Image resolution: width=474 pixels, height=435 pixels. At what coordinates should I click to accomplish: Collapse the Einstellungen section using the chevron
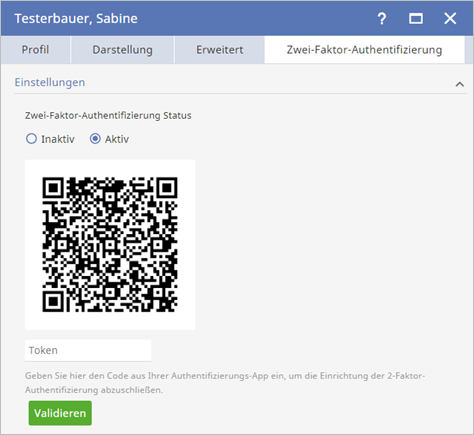pyautogui.click(x=460, y=84)
